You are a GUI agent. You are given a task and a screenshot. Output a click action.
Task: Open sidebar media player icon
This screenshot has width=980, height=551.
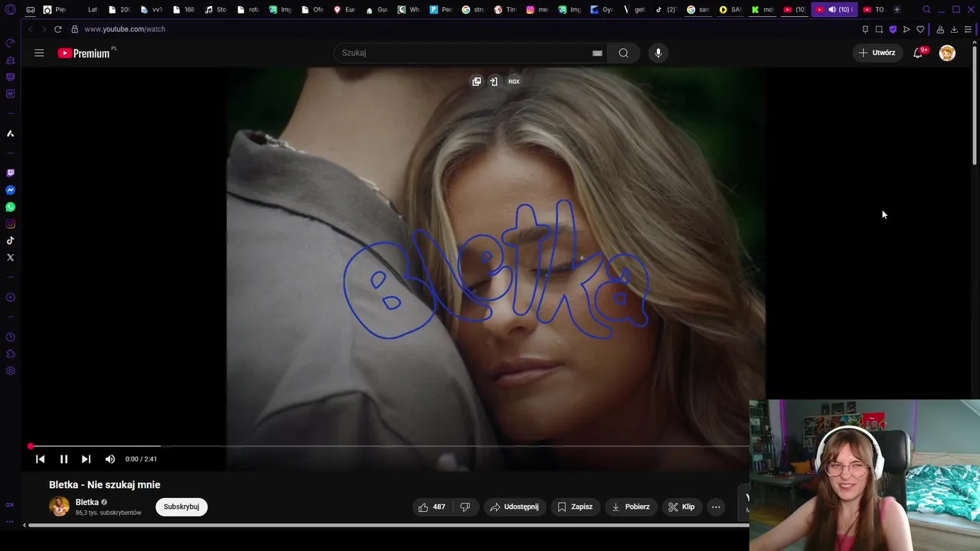[x=10, y=298]
